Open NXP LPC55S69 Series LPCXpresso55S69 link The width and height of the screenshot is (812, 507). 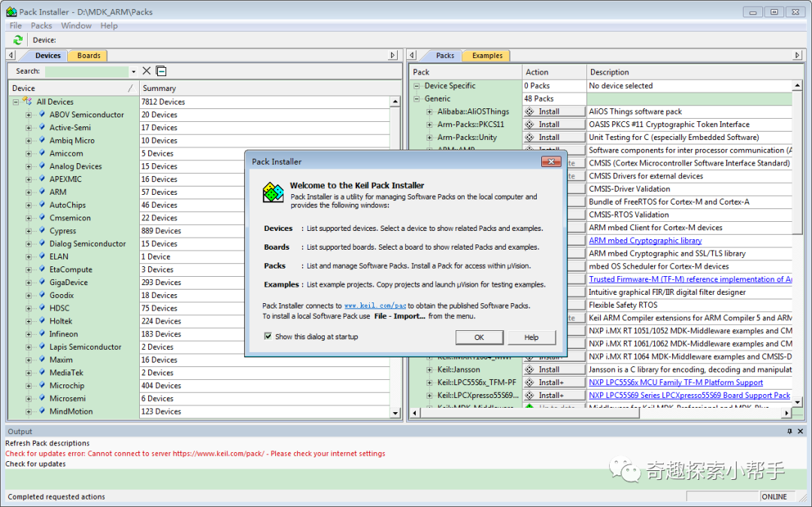[689, 395]
